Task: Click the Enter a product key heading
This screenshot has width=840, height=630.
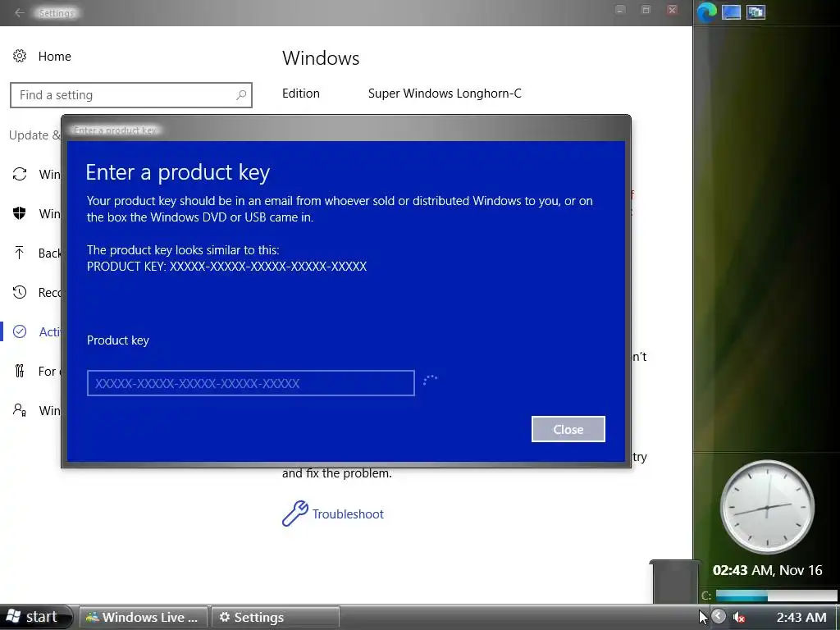Action: pos(178,172)
